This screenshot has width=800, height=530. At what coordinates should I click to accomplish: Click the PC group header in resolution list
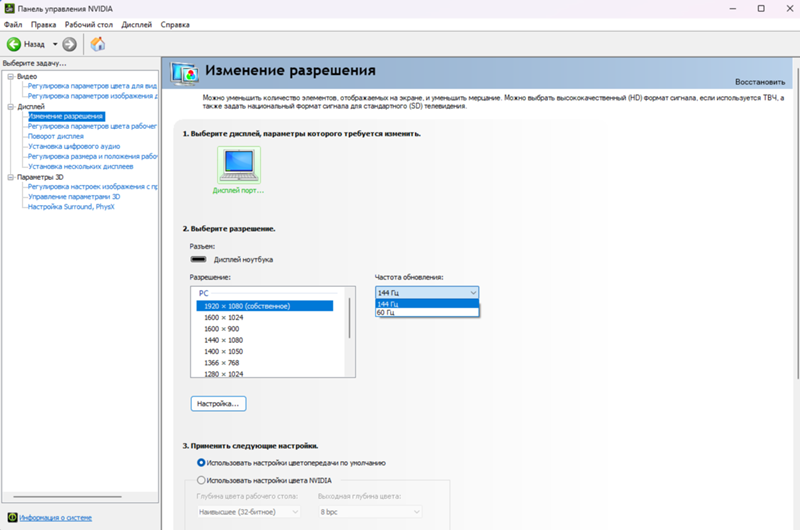click(x=204, y=293)
